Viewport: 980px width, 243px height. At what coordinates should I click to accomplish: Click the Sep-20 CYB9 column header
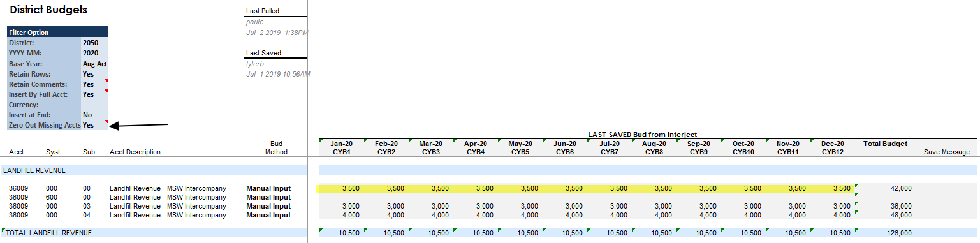tap(699, 148)
